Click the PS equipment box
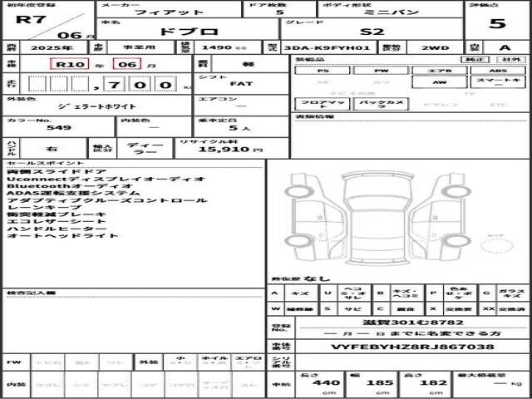 click(x=323, y=71)
